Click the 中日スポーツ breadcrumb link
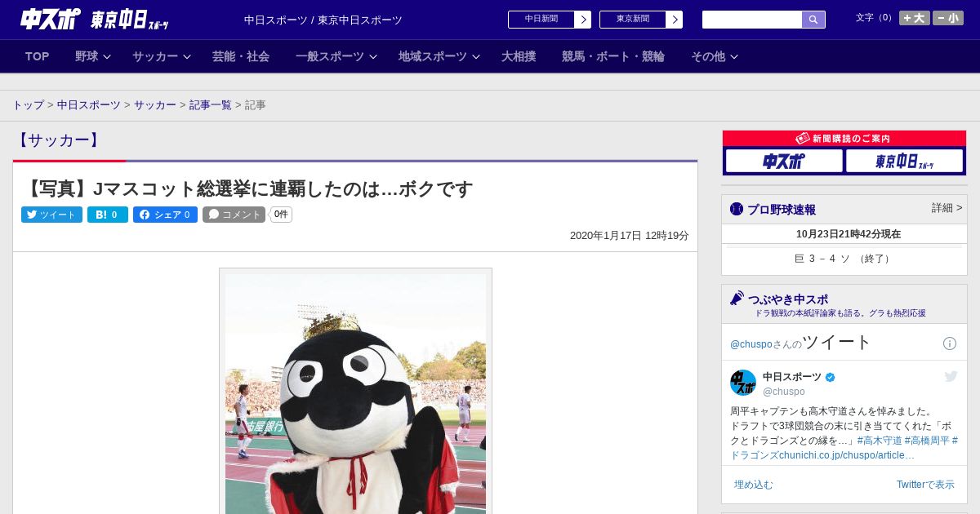The image size is (980, 514). tap(89, 105)
